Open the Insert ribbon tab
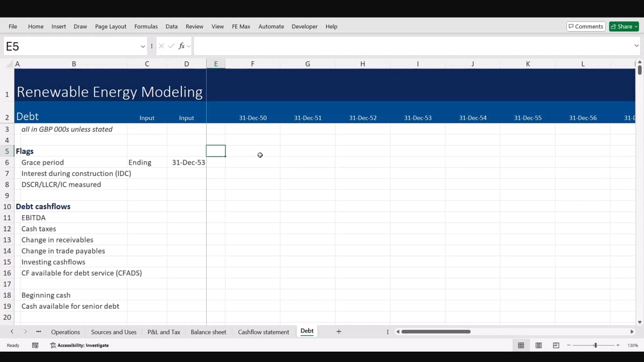The height and width of the screenshot is (362, 644). (58, 26)
